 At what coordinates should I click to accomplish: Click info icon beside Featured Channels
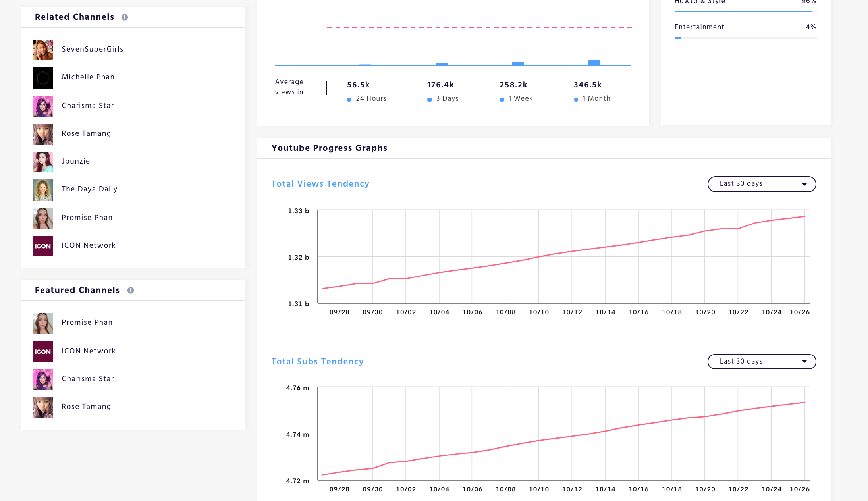click(131, 290)
